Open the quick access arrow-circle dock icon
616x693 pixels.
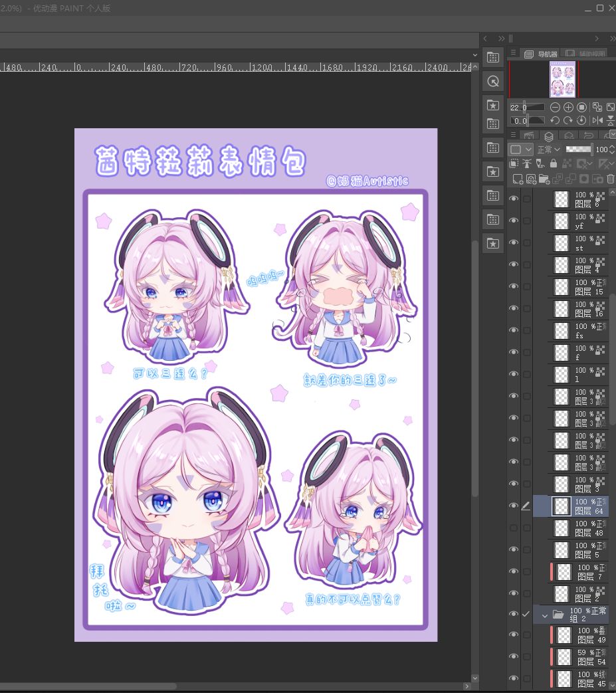coord(493,81)
